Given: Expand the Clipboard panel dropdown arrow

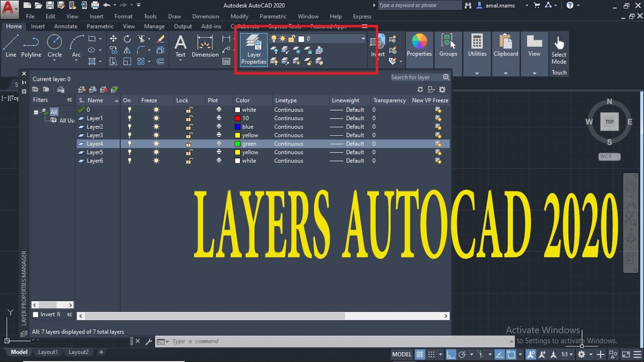Looking at the screenshot, I should pos(506,73).
